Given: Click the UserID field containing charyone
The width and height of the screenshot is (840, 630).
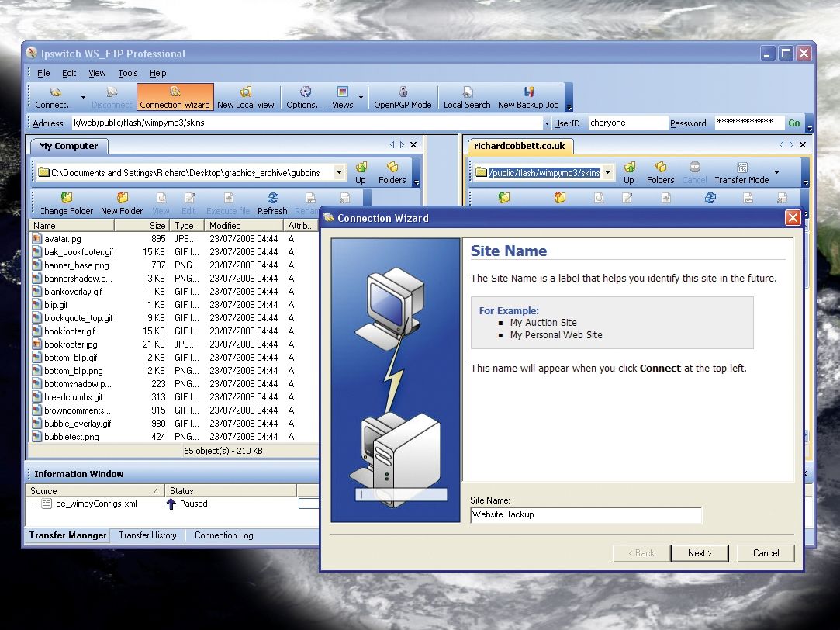Looking at the screenshot, I should [627, 123].
